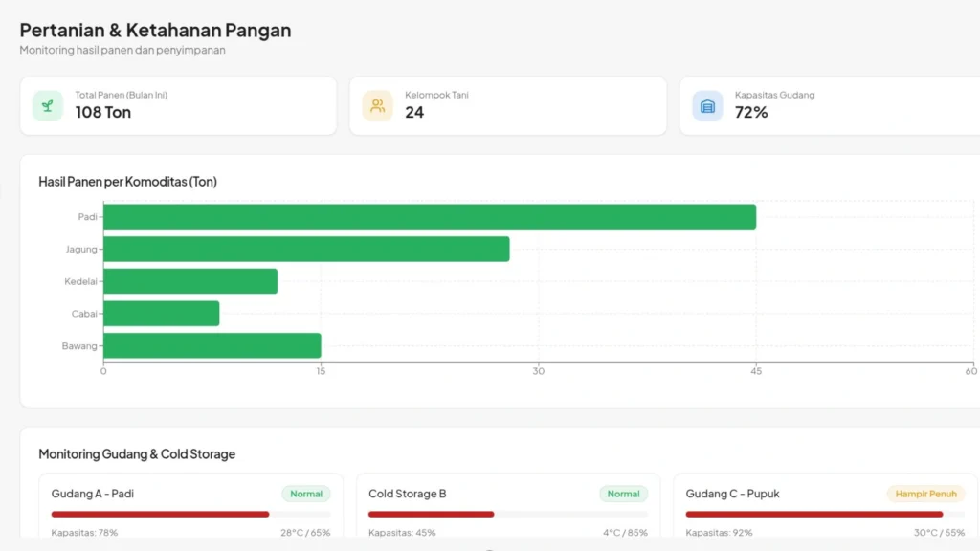This screenshot has width=980, height=551.
Task: Click the Normal badge on Gudang A - Padi
Action: 305,494
